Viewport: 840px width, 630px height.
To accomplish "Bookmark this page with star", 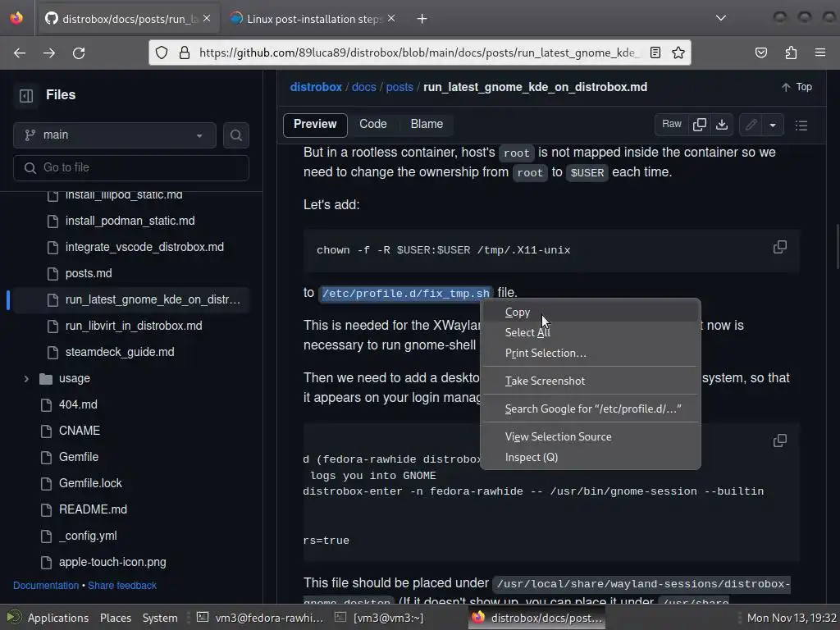I will pyautogui.click(x=678, y=52).
